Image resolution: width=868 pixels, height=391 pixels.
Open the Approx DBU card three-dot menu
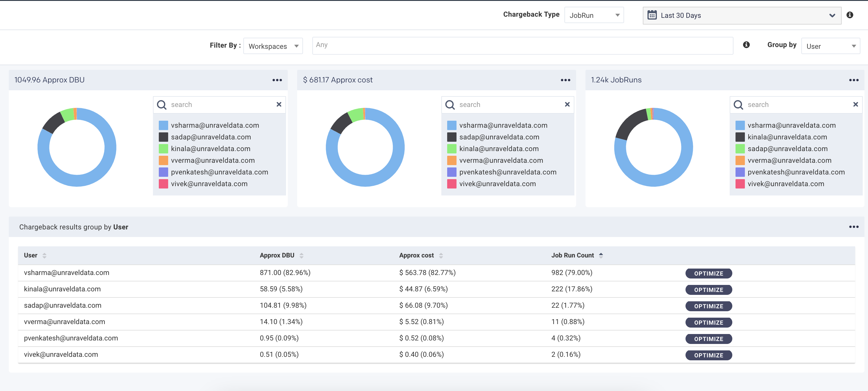(277, 80)
